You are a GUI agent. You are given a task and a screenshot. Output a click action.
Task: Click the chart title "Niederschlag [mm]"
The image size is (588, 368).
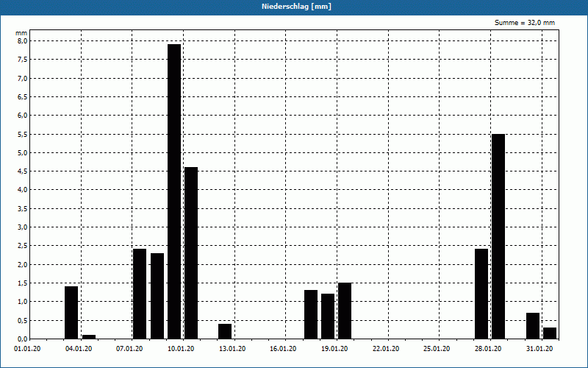coord(296,7)
